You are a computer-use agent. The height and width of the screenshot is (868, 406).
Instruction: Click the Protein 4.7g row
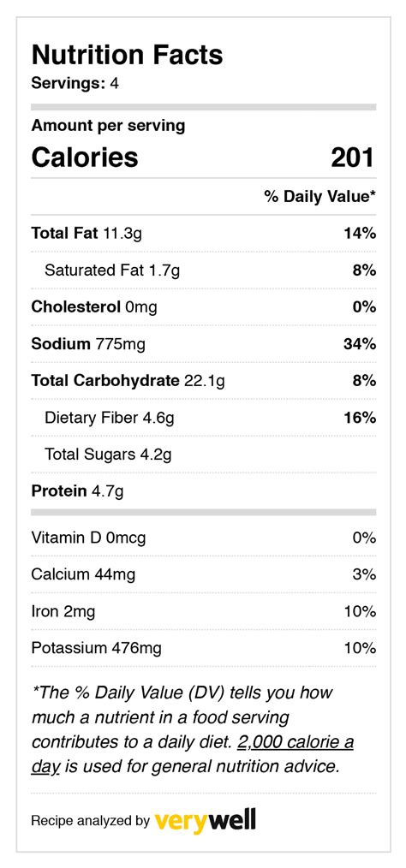coord(204,491)
